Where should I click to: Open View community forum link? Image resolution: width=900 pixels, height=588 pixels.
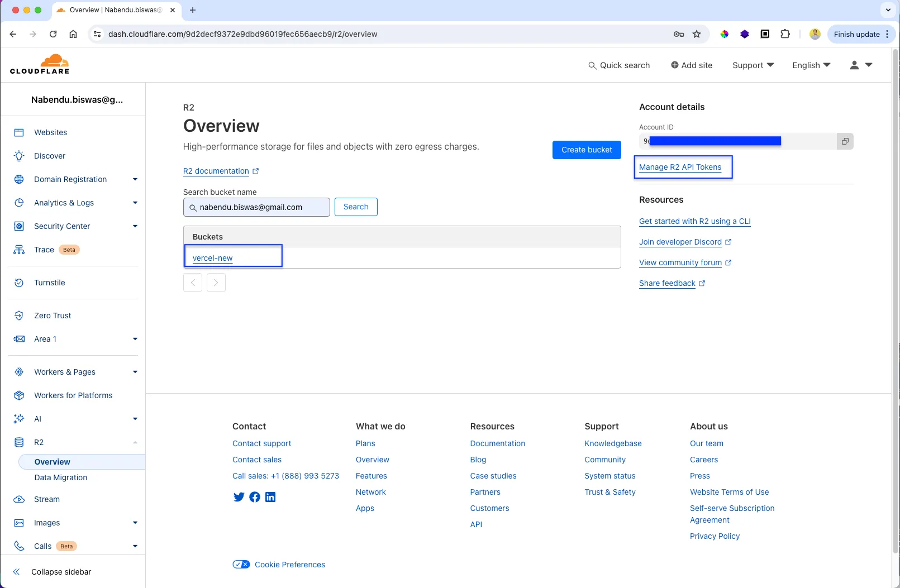685,262
